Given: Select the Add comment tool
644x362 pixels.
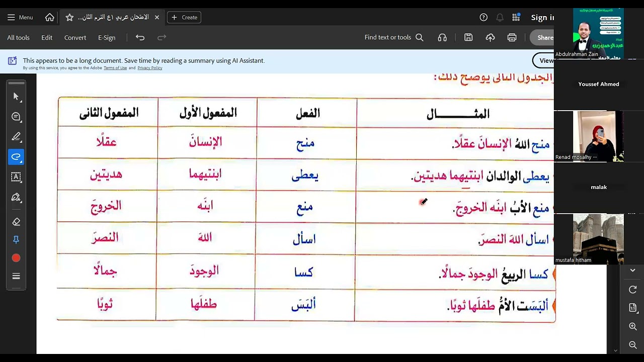Looking at the screenshot, I should tap(16, 117).
